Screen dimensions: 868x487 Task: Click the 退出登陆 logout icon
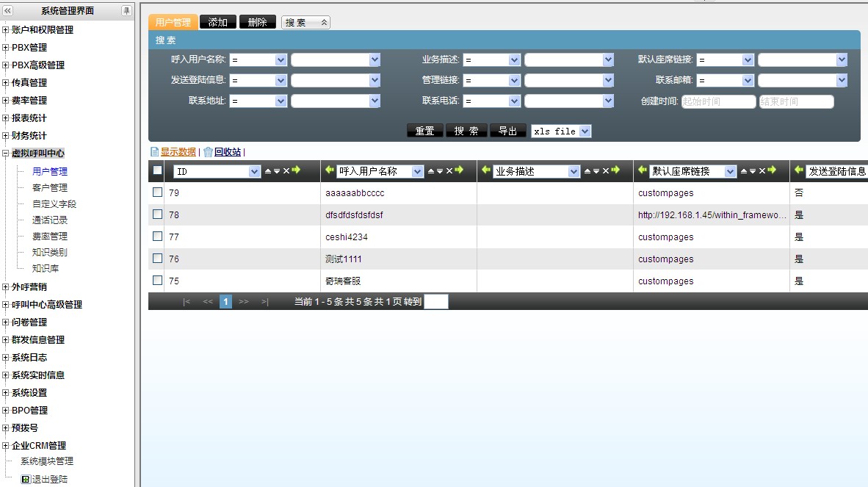pyautogui.click(x=26, y=479)
